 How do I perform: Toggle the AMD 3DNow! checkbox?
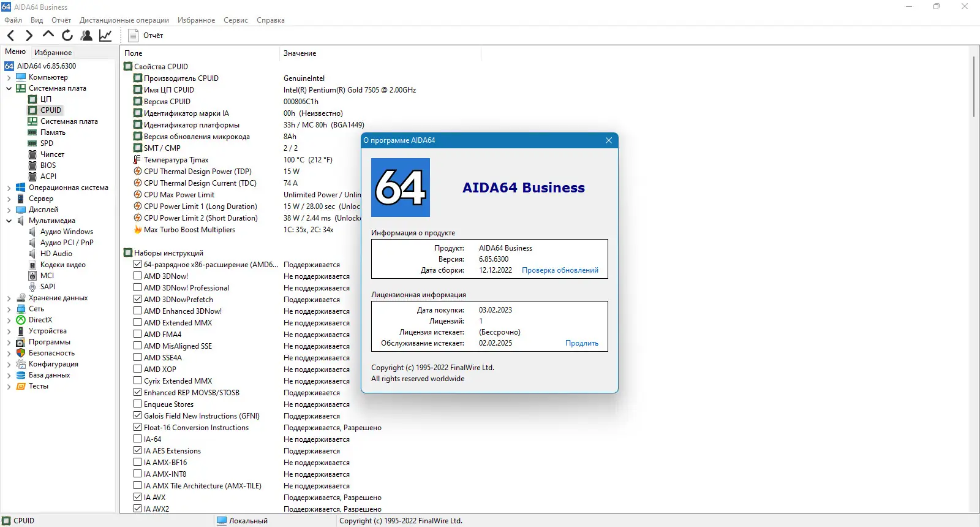point(138,276)
